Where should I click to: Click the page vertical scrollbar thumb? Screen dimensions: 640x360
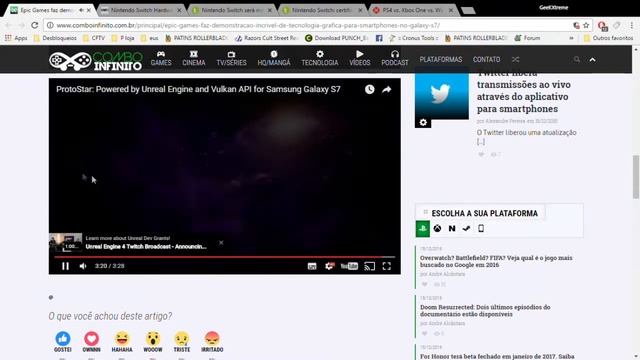636,177
